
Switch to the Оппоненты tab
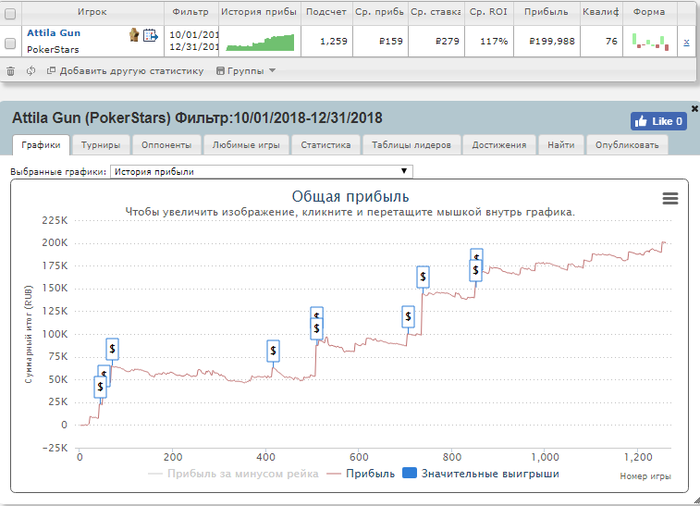pyautogui.click(x=167, y=145)
